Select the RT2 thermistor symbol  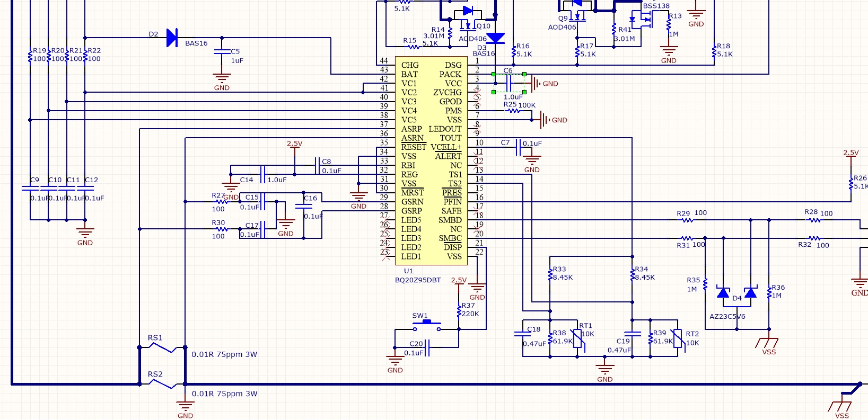[x=677, y=338]
